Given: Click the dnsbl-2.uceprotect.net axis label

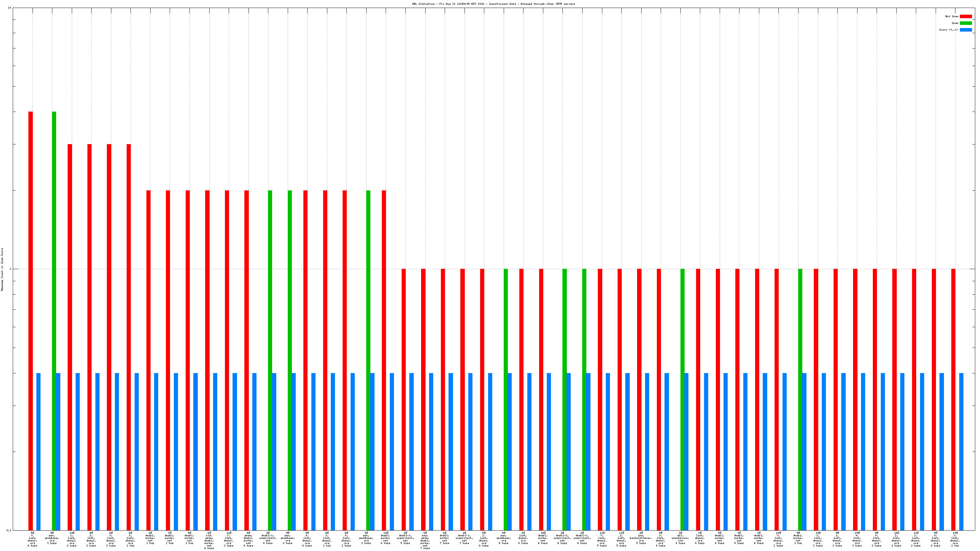Looking at the screenshot, I should pyautogui.click(x=562, y=538).
